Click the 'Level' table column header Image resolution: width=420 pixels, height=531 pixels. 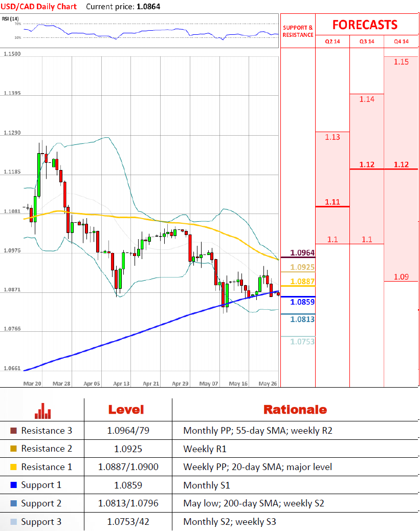(x=126, y=410)
